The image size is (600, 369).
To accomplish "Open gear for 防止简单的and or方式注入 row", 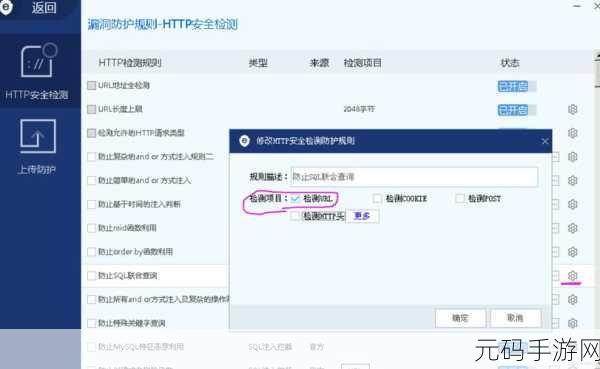I will pyautogui.click(x=572, y=181).
